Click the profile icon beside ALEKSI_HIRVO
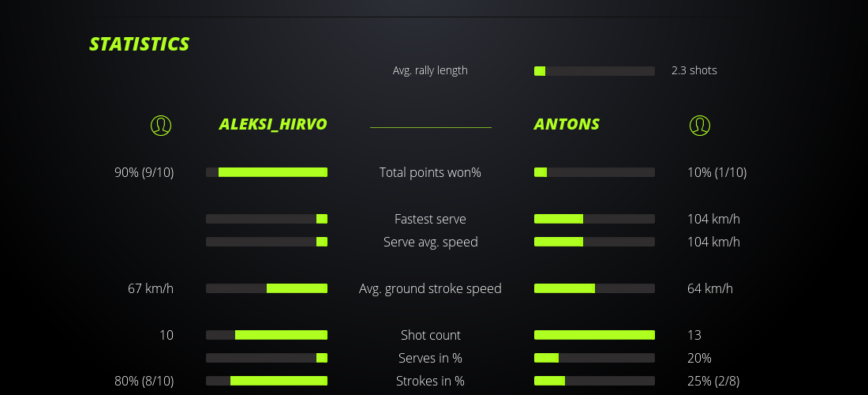This screenshot has width=868, height=395. pyautogui.click(x=161, y=125)
